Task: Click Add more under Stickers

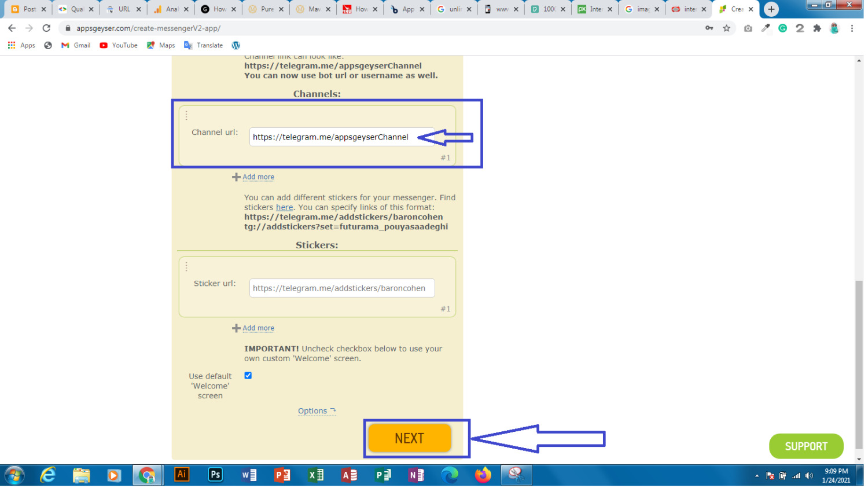Action: (x=258, y=328)
